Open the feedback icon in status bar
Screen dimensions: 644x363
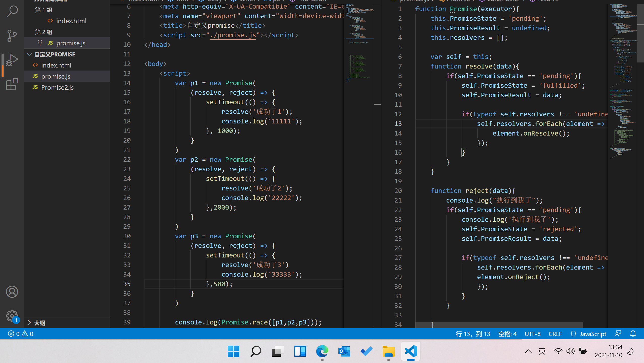pos(618,334)
